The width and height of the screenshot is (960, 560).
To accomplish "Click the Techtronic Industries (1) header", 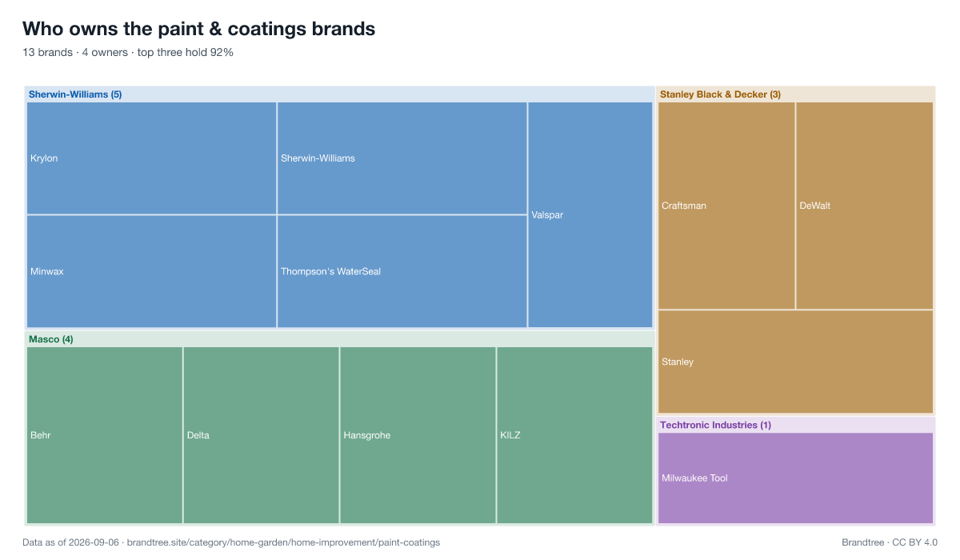I will point(715,425).
